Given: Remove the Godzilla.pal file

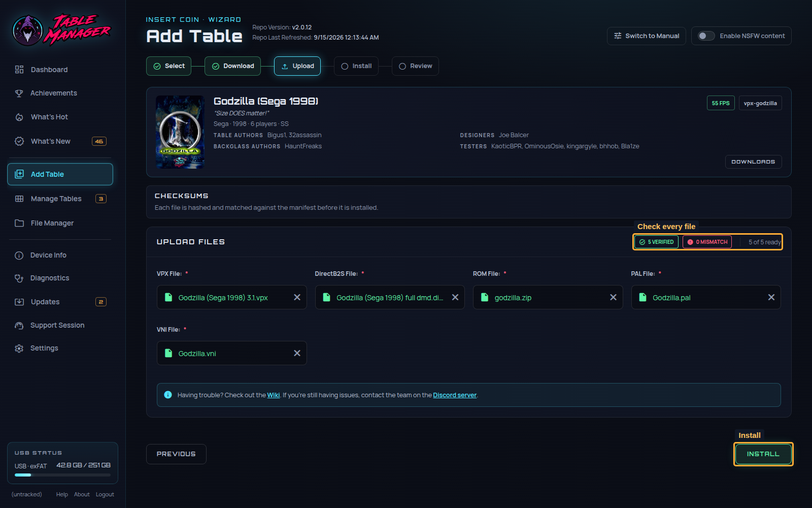Looking at the screenshot, I should [771, 298].
